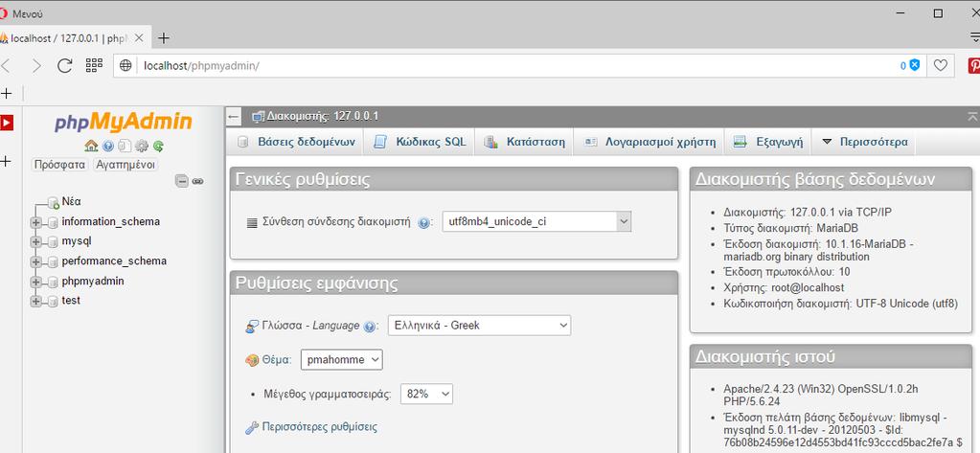Open the 82% font size dropdown

[x=426, y=395]
